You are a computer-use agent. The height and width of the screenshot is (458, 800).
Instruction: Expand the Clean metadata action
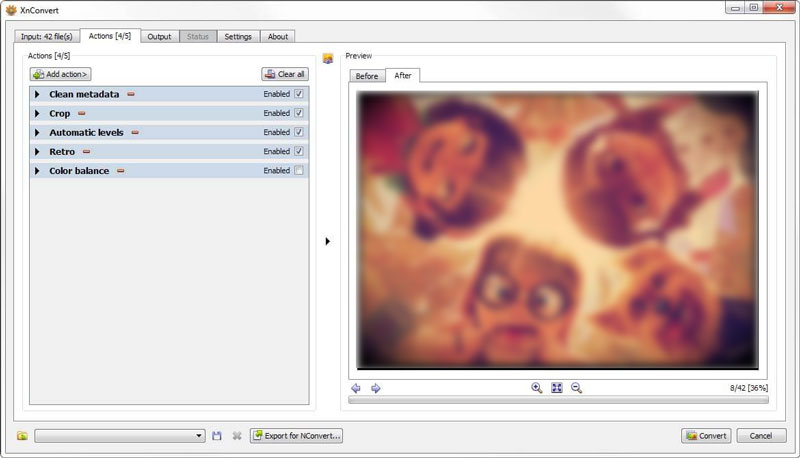point(37,95)
